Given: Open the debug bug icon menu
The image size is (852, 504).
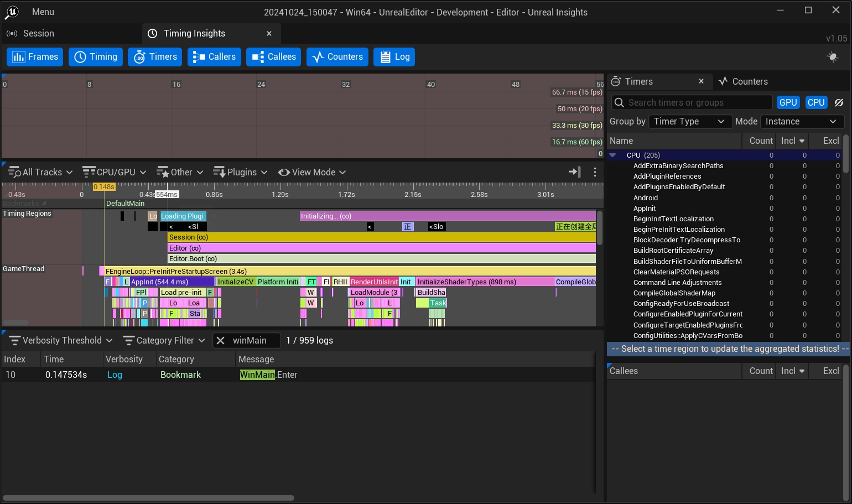Looking at the screenshot, I should [832, 57].
